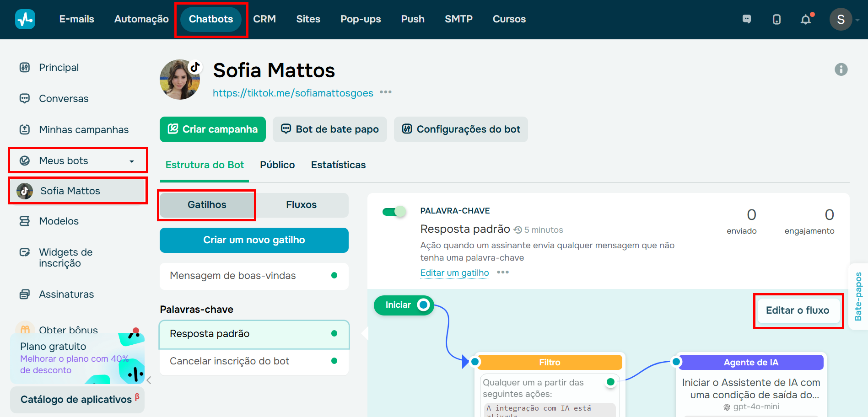
Task: Toggle the status dot on Cancelar inscrição do bot
Action: (334, 361)
